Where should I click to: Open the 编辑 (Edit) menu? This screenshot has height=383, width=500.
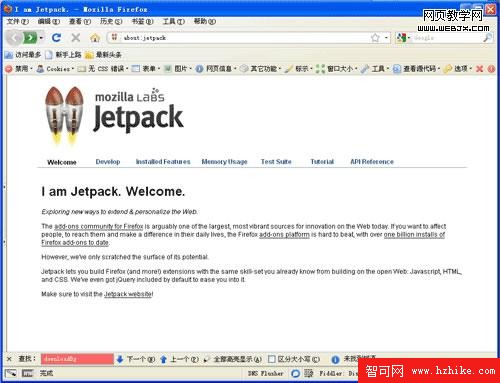pyautogui.click(x=49, y=21)
